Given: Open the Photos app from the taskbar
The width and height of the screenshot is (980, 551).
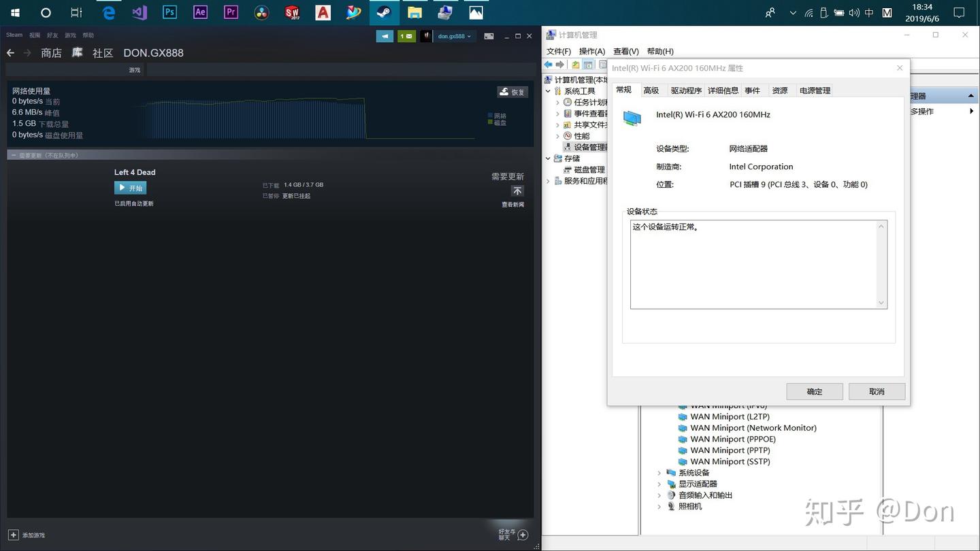Looking at the screenshot, I should (476, 12).
